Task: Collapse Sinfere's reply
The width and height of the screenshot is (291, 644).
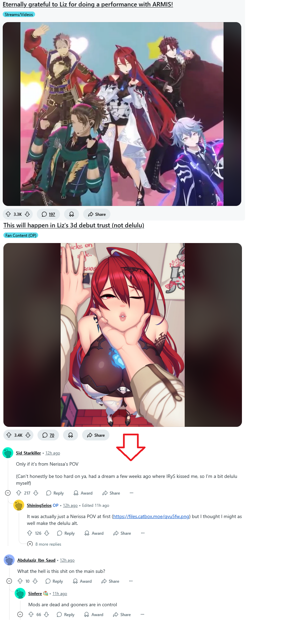Action: (20, 614)
